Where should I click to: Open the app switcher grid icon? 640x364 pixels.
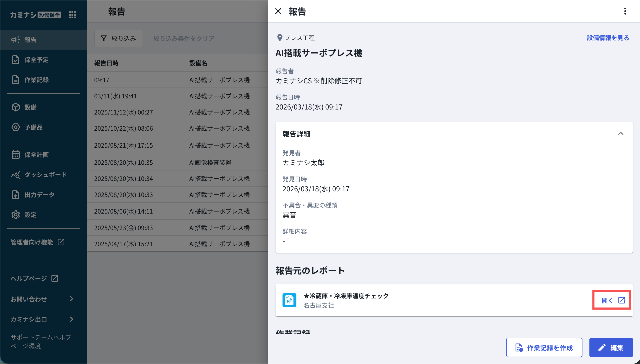click(x=72, y=15)
